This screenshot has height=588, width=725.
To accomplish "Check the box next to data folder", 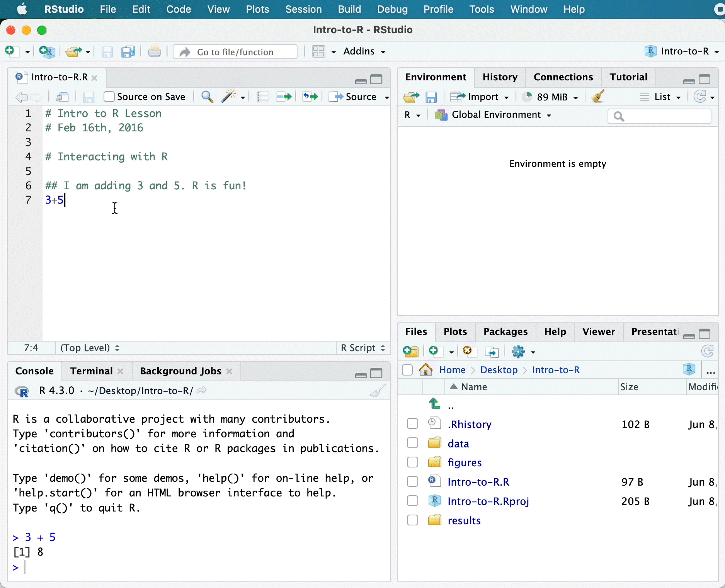I will pos(412,443).
